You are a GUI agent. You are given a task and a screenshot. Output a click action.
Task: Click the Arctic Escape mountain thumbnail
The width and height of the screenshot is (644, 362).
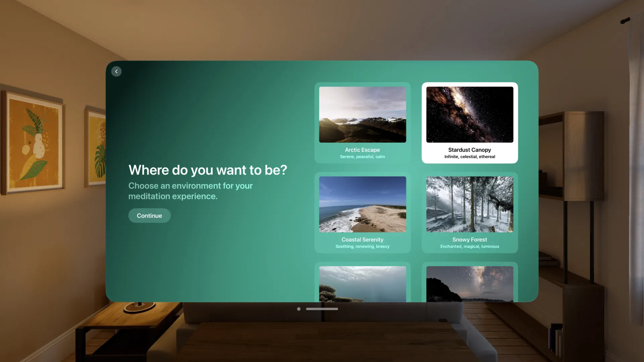362,115
